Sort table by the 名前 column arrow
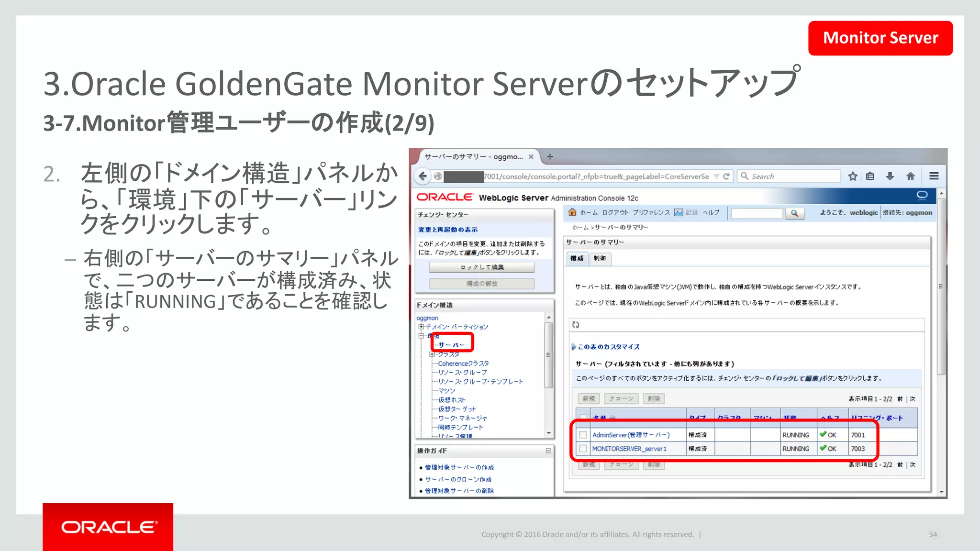This screenshot has width=980, height=551. 612,418
